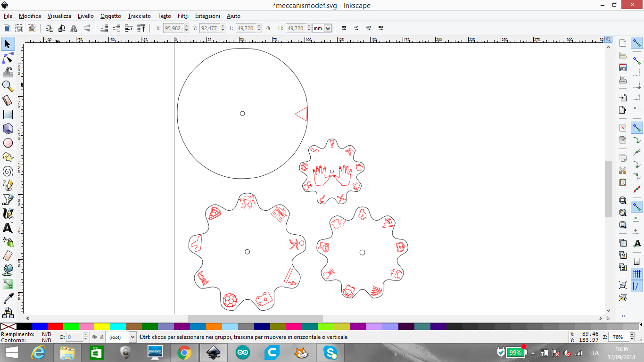Open Skype from the taskbar
Image resolution: width=644 pixels, height=362 pixels.
330,353
